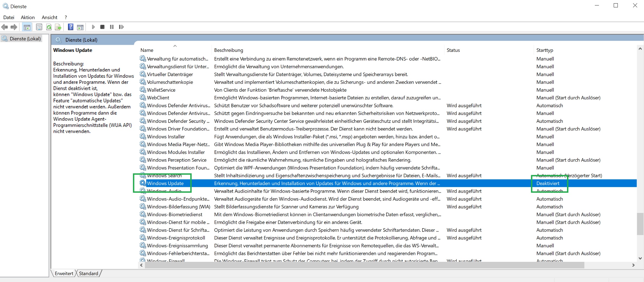Select the Windows-Dienst für Schrifta... service name
The width and height of the screenshot is (644, 282).
tap(178, 230)
